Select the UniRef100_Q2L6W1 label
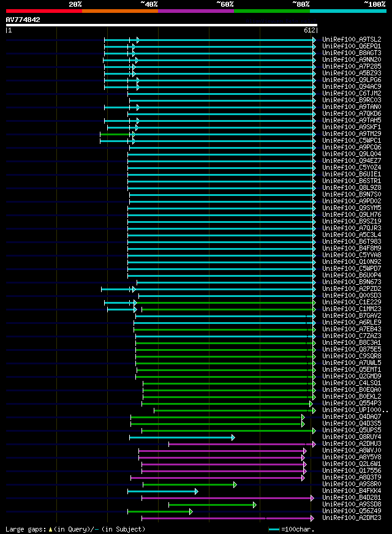Image resolution: width=392 pixels, height=534 pixels. point(352,464)
